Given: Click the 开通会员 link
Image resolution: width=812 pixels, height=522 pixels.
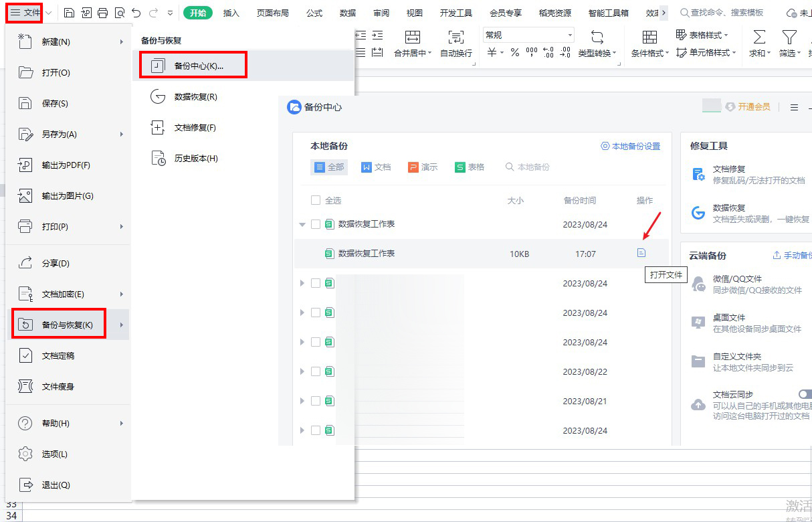Looking at the screenshot, I should click(x=748, y=107).
